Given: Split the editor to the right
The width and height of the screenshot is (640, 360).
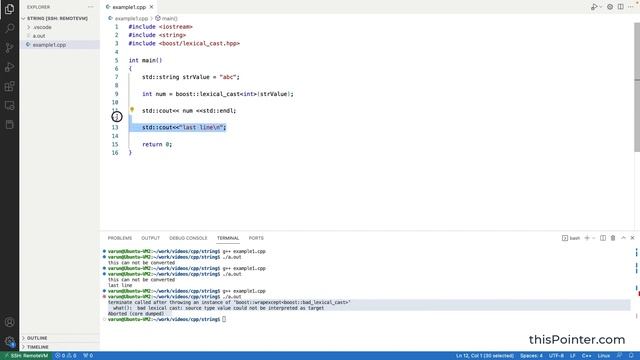Looking at the screenshot, I should (x=620, y=7).
